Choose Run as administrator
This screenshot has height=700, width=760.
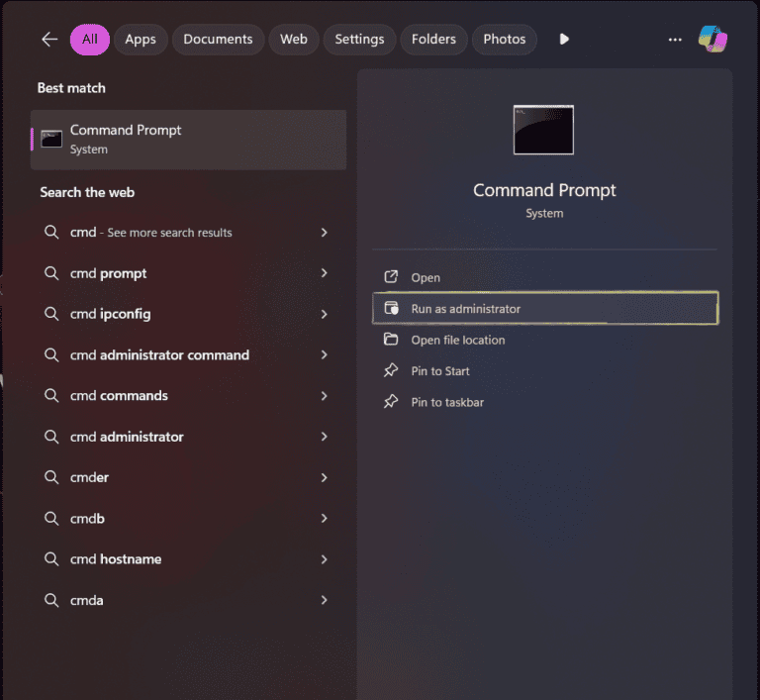pyautogui.click(x=545, y=309)
